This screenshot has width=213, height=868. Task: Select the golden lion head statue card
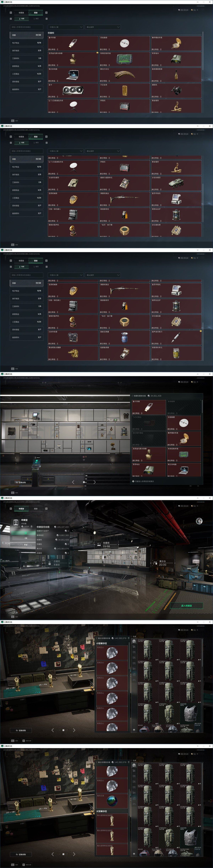pos(73,353)
